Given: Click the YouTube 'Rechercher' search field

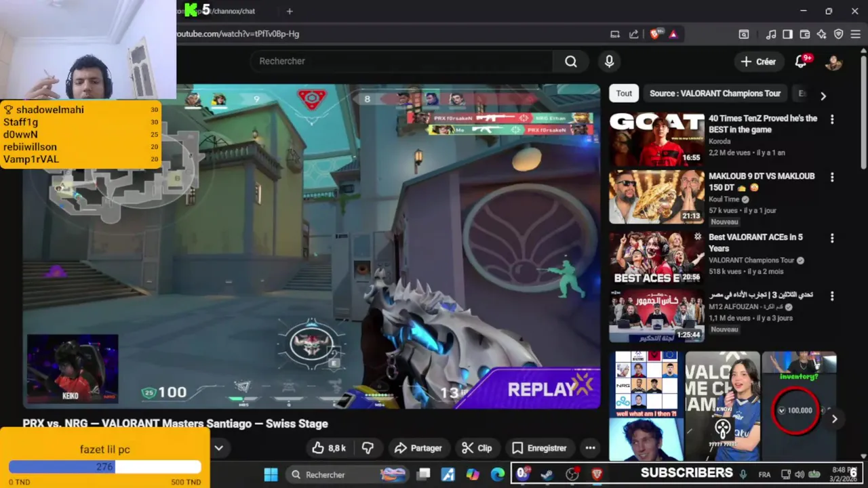Looking at the screenshot, I should coord(400,61).
